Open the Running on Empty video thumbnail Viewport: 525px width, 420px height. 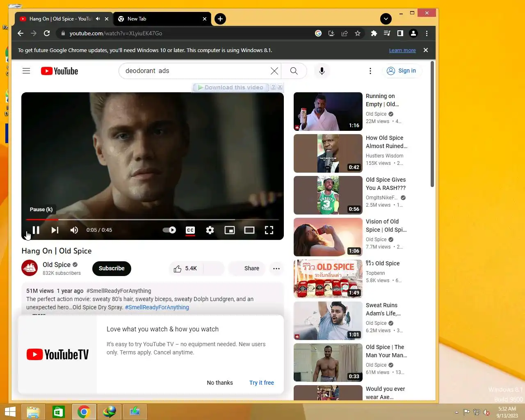point(328,112)
